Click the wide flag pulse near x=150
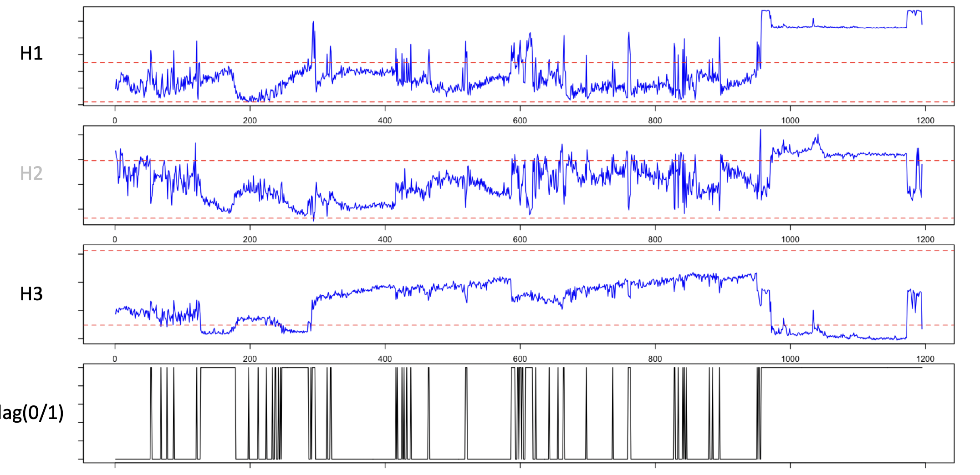This screenshot has height=475, width=980. point(218,368)
